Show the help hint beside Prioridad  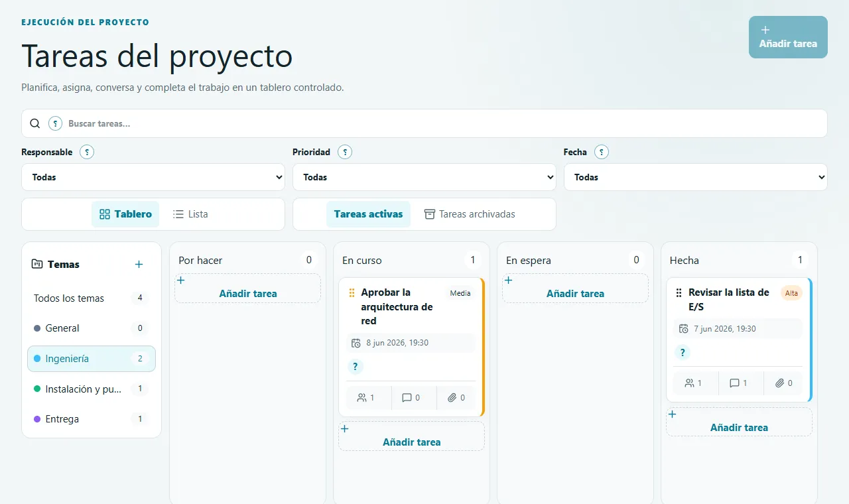pyautogui.click(x=345, y=152)
